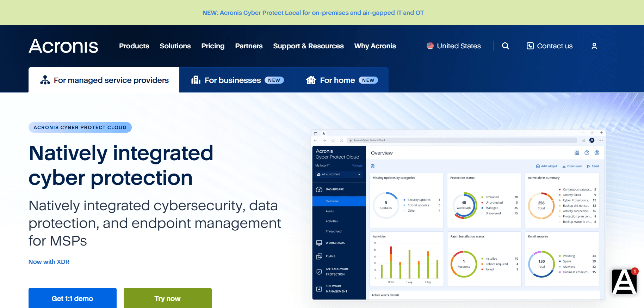Open the Support & Resources menu
The image size is (644, 308).
308,46
